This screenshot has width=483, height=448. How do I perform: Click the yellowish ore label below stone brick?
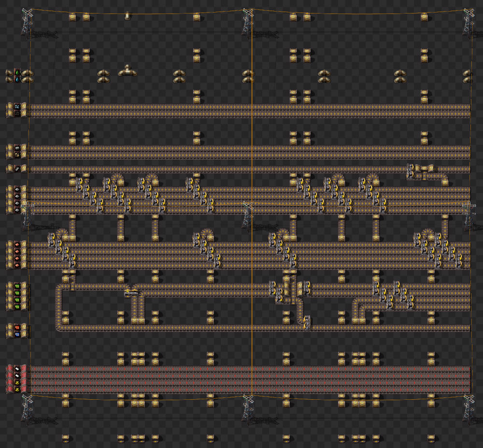click(17, 155)
